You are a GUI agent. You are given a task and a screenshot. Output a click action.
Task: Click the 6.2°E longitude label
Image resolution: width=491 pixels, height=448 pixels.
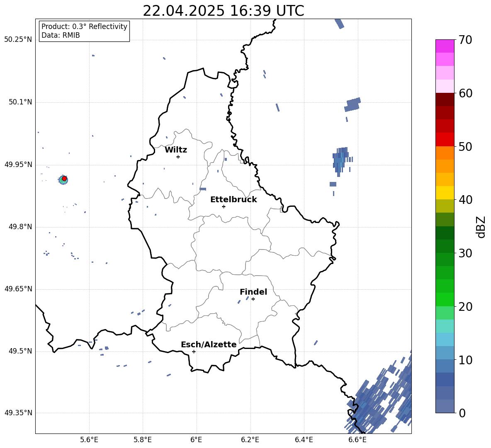click(x=250, y=440)
